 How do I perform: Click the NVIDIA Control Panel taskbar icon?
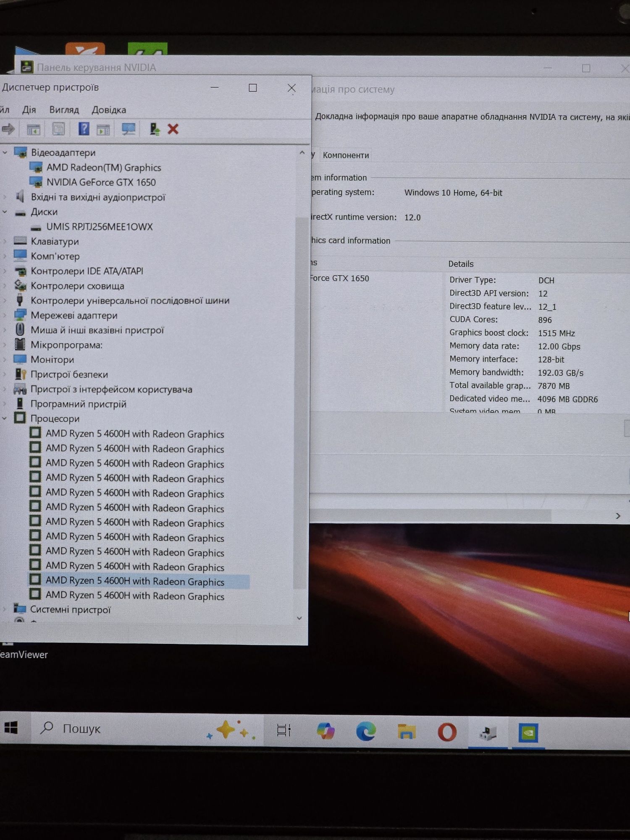(528, 733)
